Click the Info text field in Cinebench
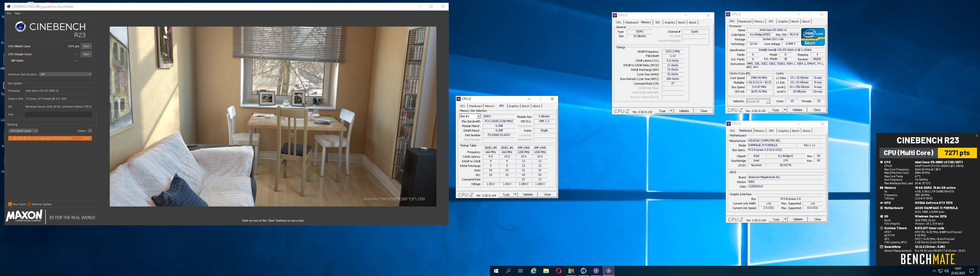 tap(58, 114)
